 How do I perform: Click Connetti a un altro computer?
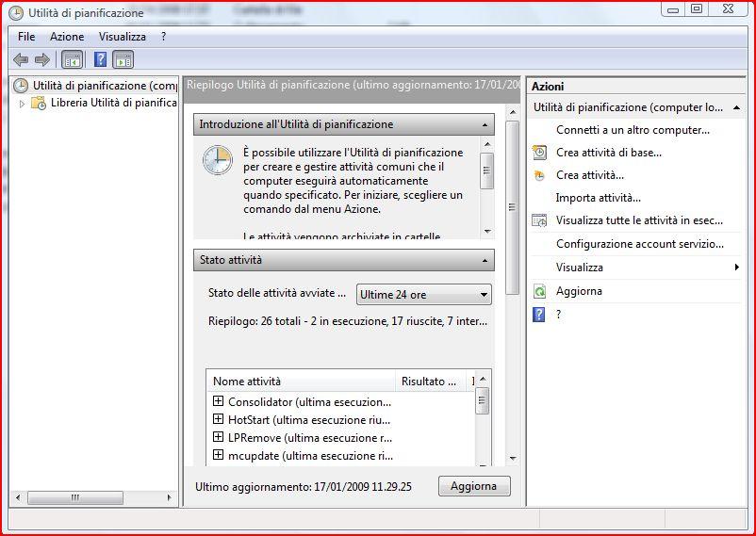(x=633, y=130)
